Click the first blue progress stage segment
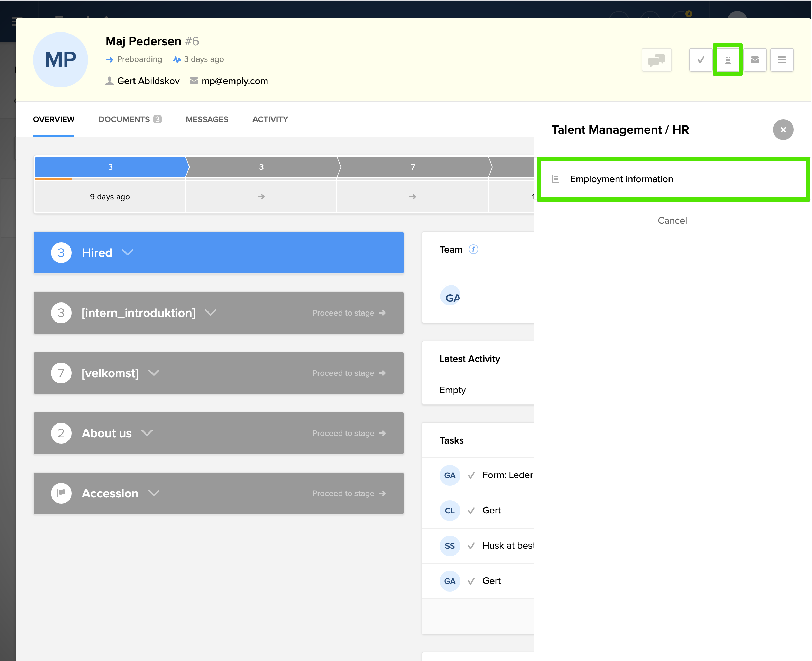 (x=110, y=167)
